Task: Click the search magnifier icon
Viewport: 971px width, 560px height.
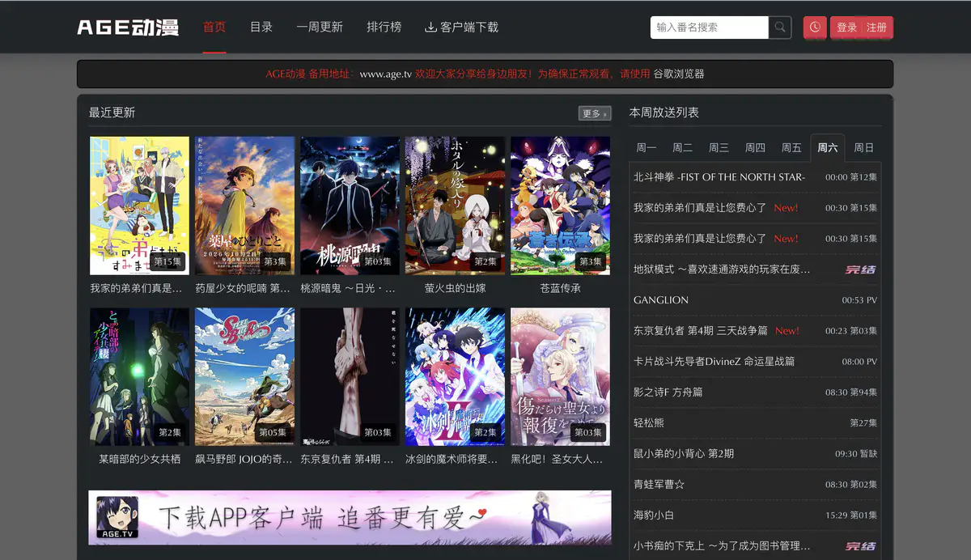Action: click(x=780, y=28)
